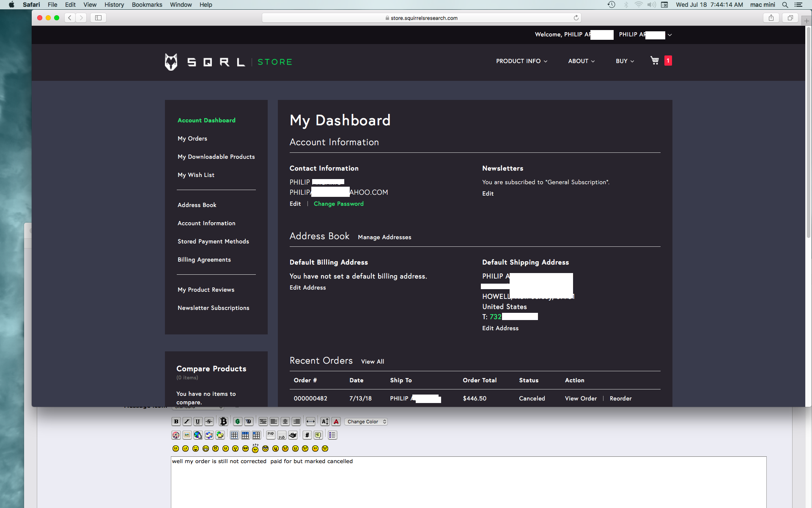Go back in Safari

tap(70, 18)
